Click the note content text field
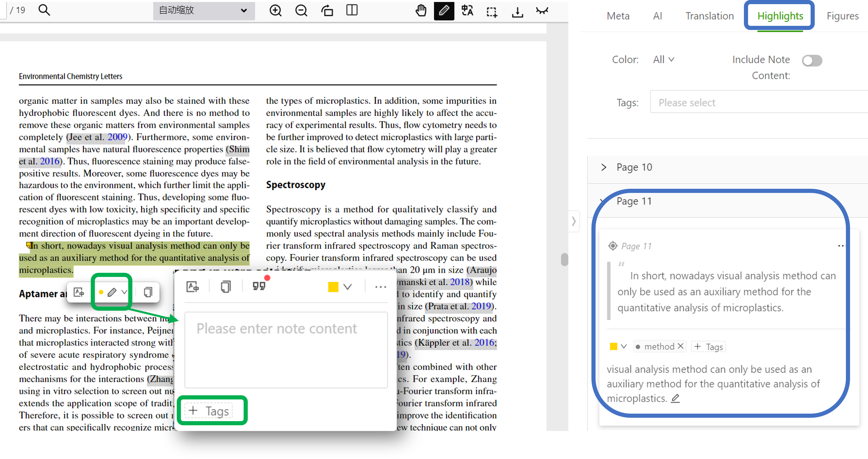The height and width of the screenshot is (459, 868). (x=286, y=350)
